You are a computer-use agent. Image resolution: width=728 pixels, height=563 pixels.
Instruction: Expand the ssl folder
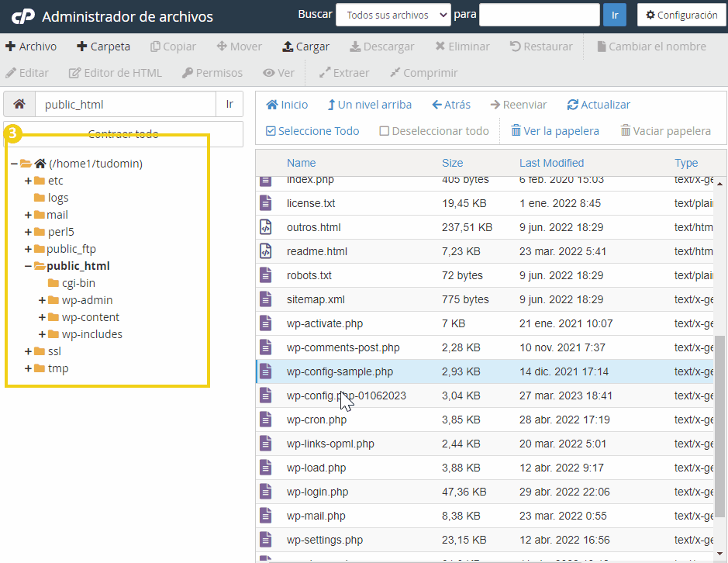[x=29, y=351]
